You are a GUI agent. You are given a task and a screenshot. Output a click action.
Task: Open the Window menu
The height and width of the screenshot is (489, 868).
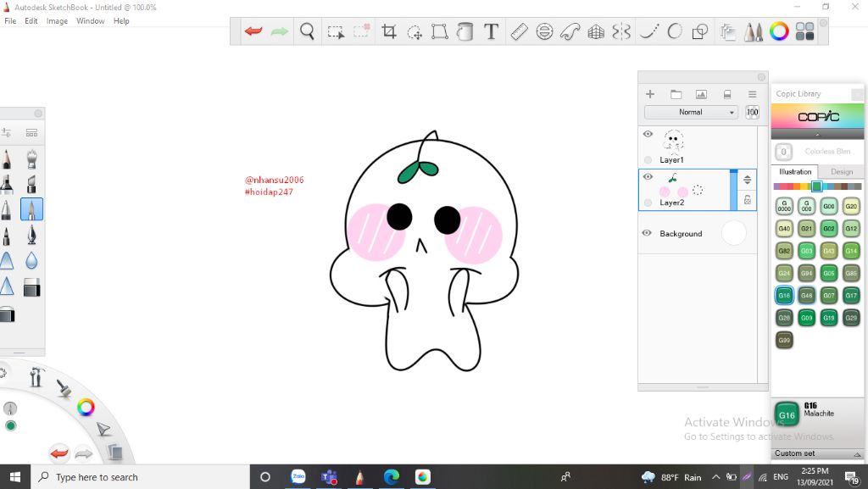click(90, 21)
